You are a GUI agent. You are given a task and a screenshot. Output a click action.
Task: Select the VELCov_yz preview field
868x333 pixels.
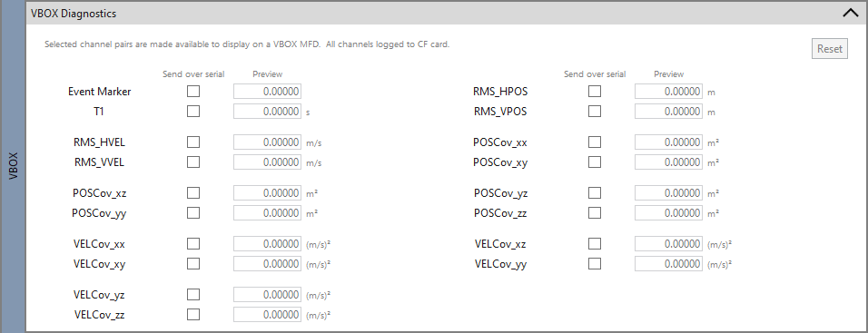pos(267,295)
